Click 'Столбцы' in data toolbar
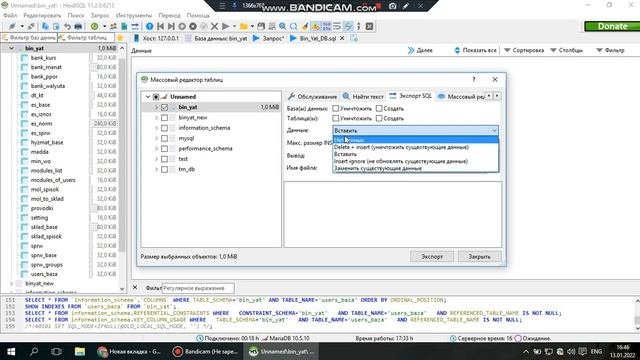The width and height of the screenshot is (640, 360). 567,50
